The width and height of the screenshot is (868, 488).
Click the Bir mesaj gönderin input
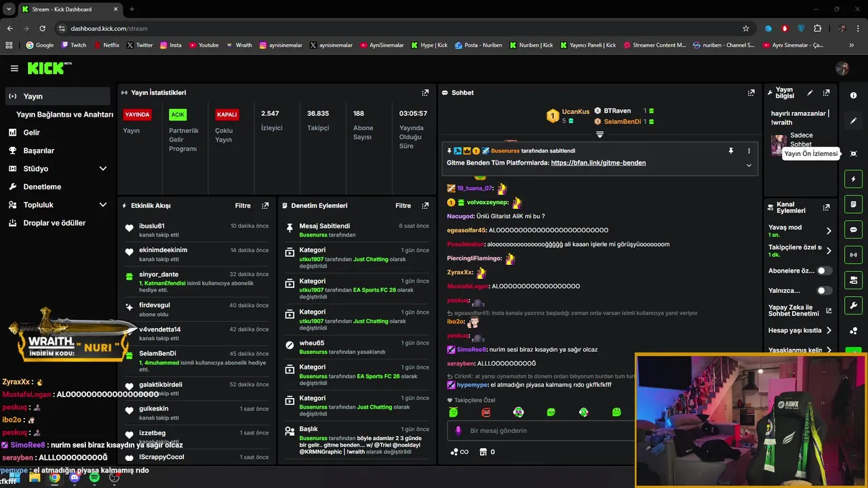(x=539, y=430)
